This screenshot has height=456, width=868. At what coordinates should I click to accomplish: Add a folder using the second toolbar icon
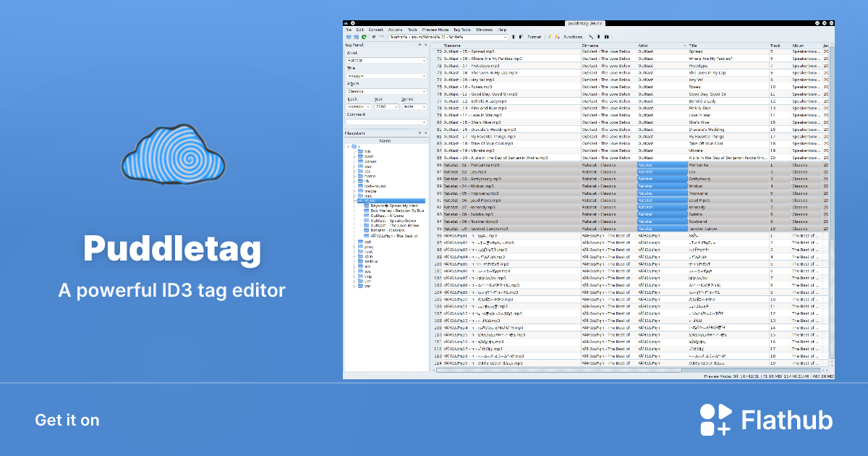click(x=356, y=37)
